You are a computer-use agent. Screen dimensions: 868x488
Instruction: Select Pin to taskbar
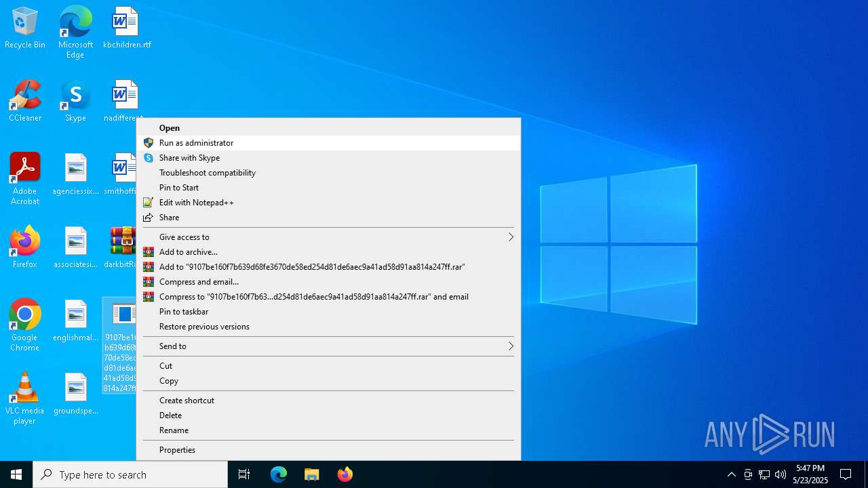pyautogui.click(x=328, y=312)
